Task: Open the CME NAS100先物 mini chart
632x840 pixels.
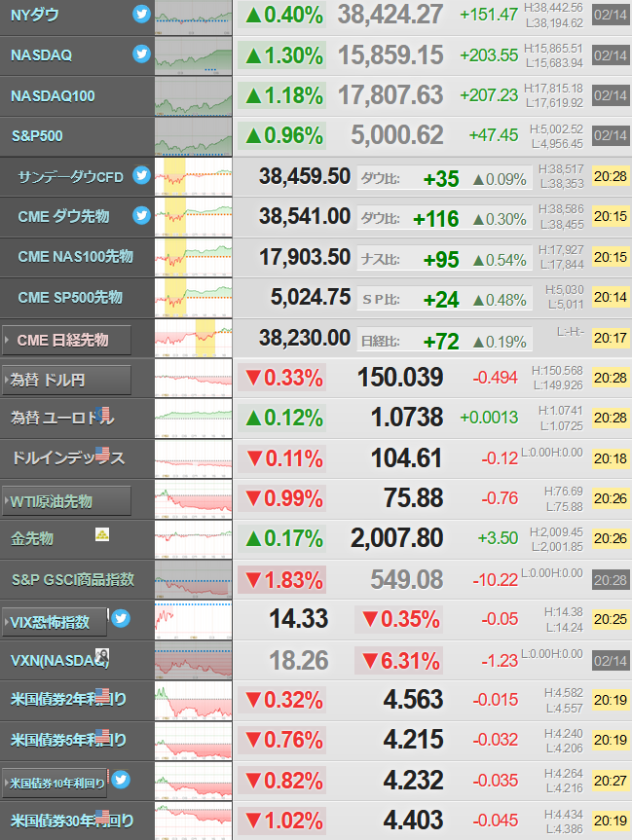Action: [194, 258]
